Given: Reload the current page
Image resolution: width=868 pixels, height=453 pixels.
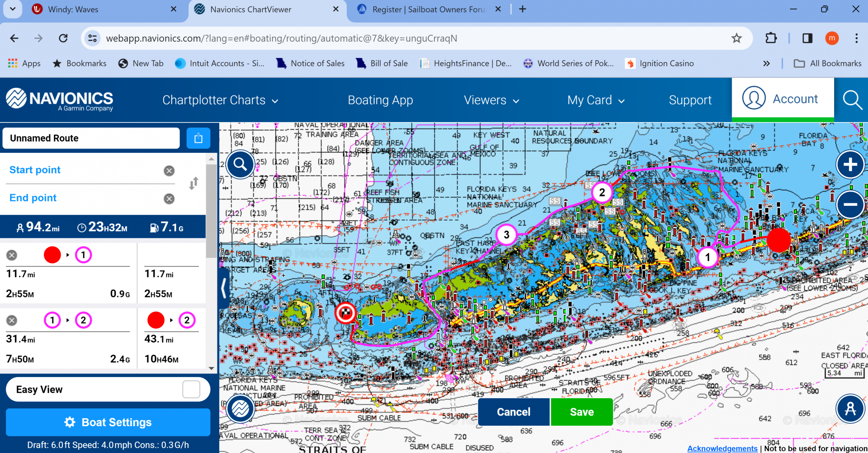Looking at the screenshot, I should (63, 38).
